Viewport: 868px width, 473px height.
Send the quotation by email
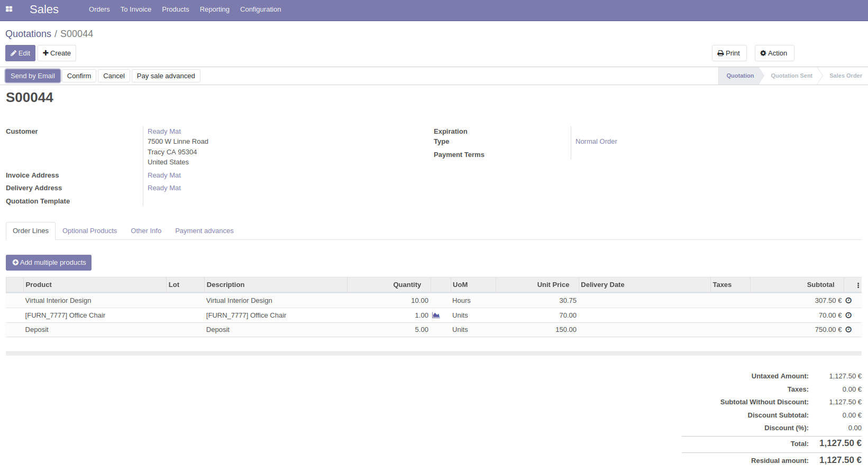click(33, 76)
